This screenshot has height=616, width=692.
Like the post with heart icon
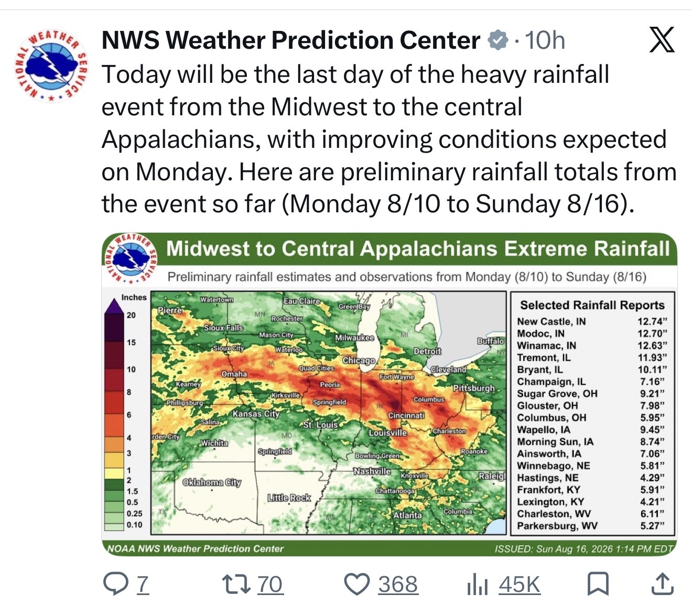[358, 584]
